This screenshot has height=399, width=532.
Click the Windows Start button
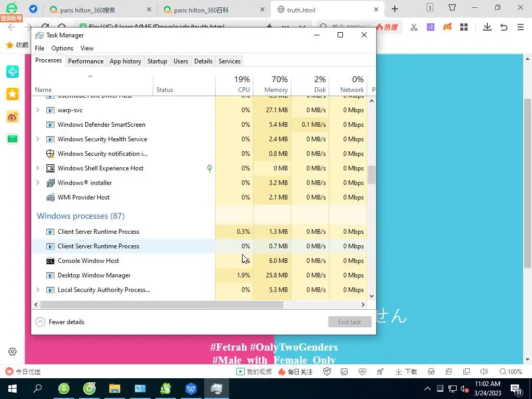(12, 389)
